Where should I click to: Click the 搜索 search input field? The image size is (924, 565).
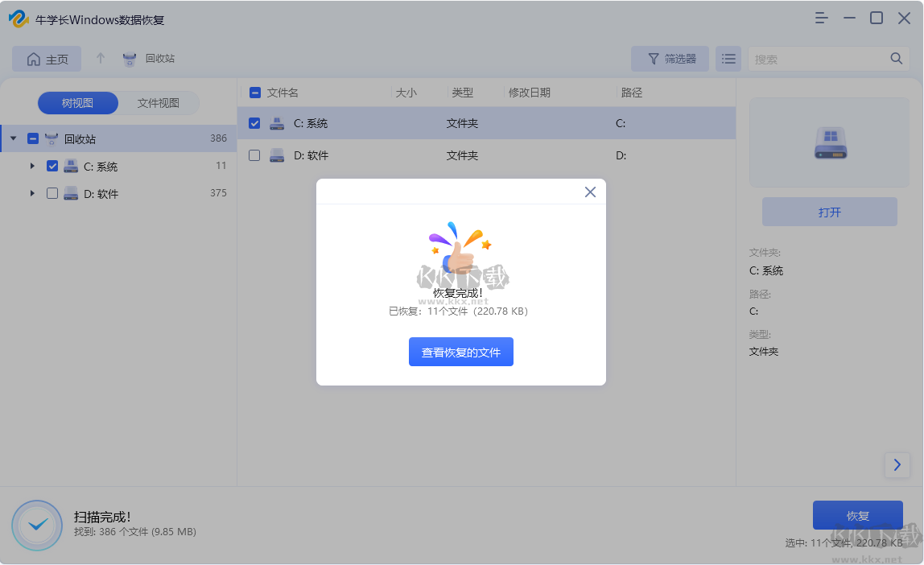[x=819, y=59]
